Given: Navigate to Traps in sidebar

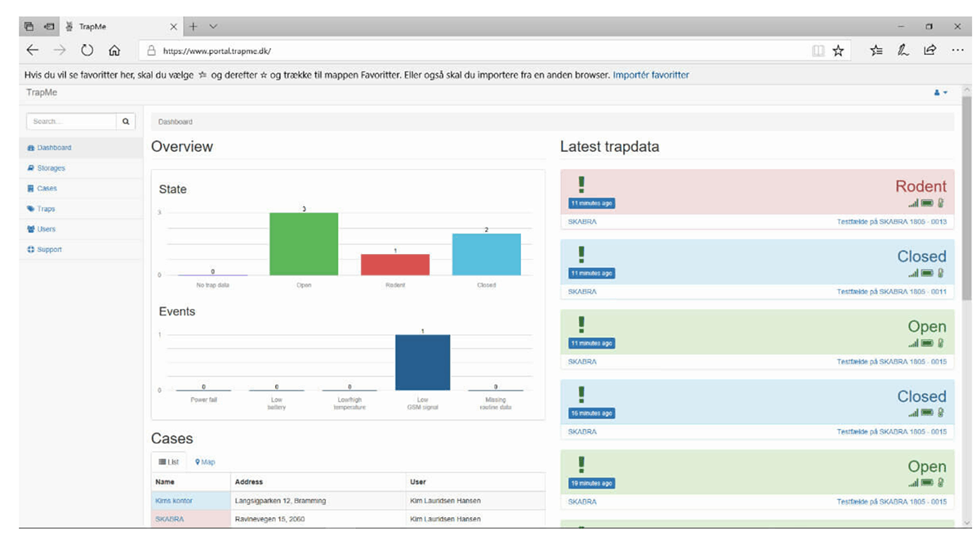Looking at the screenshot, I should coord(46,209).
